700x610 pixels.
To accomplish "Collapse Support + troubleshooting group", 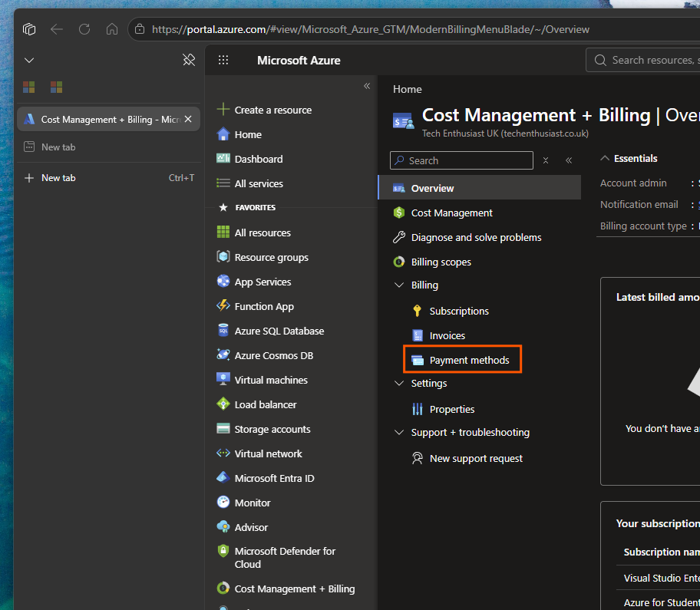I will click(x=399, y=433).
